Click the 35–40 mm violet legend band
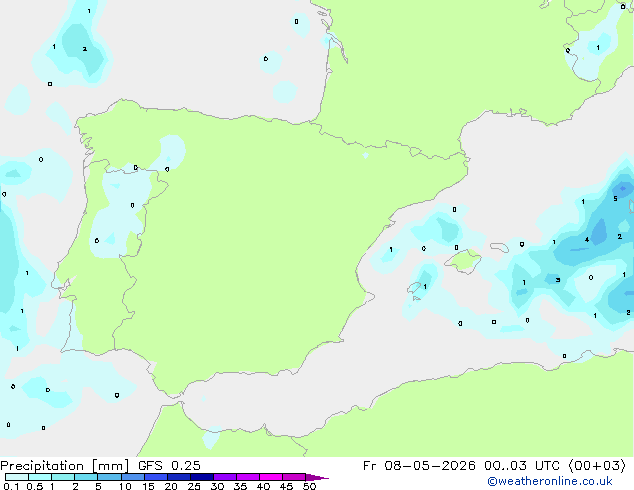Screen dimensions: 634x490 pos(248,477)
